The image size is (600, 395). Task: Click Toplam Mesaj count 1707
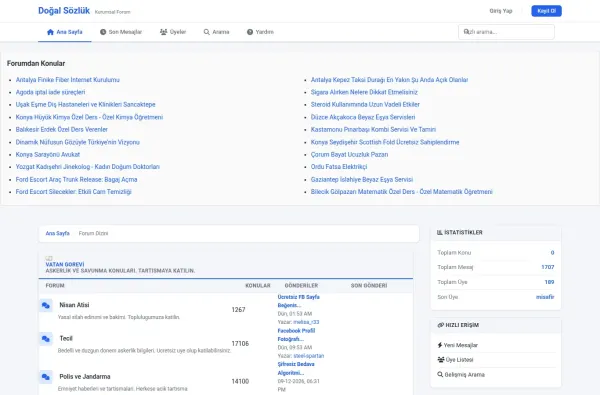pos(548,267)
